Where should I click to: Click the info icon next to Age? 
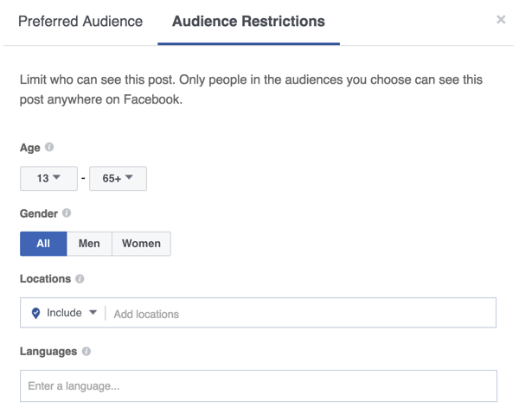click(49, 148)
